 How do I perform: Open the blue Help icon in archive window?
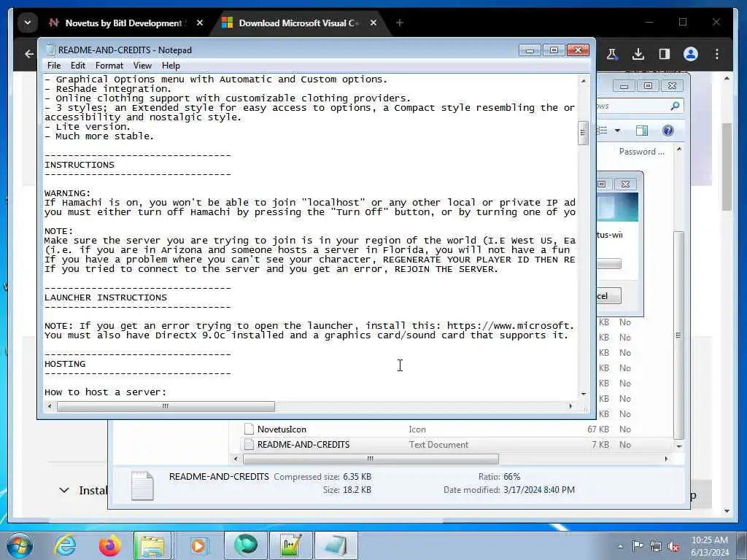coord(668,131)
